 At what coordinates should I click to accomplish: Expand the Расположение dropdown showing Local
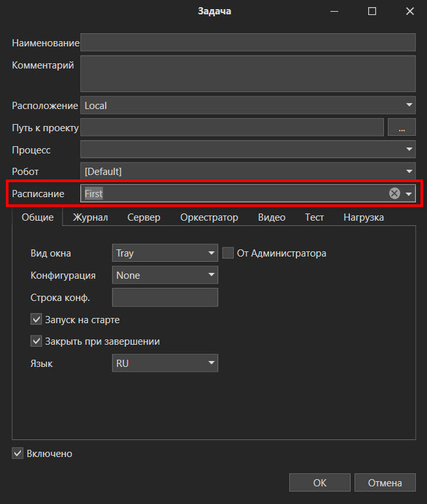click(248, 105)
